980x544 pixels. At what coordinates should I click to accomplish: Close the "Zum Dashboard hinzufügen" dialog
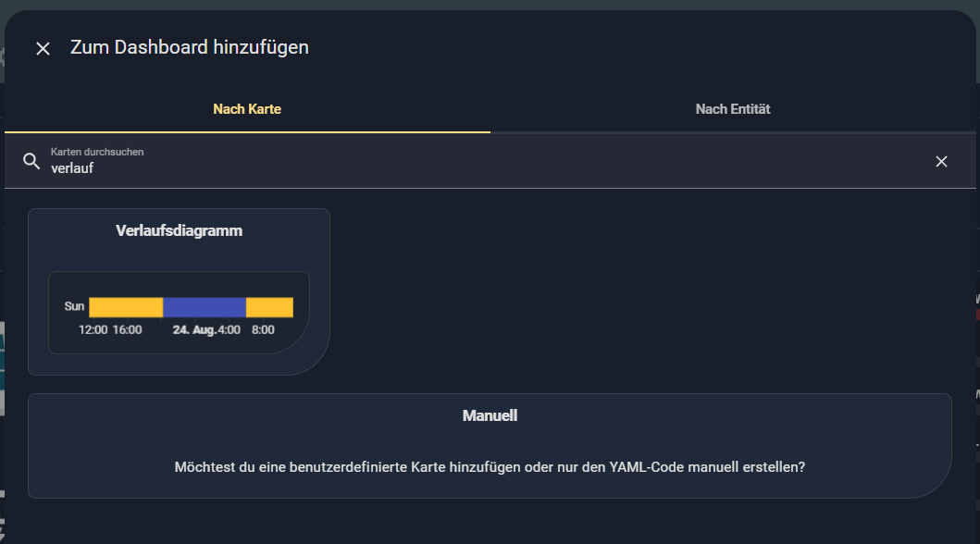(x=43, y=48)
